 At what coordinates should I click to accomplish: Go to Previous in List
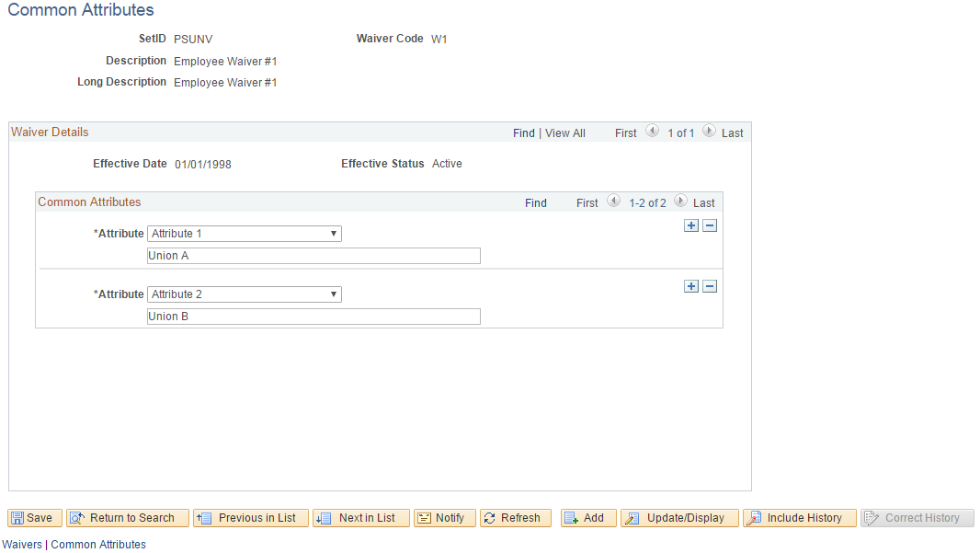pyautogui.click(x=251, y=518)
